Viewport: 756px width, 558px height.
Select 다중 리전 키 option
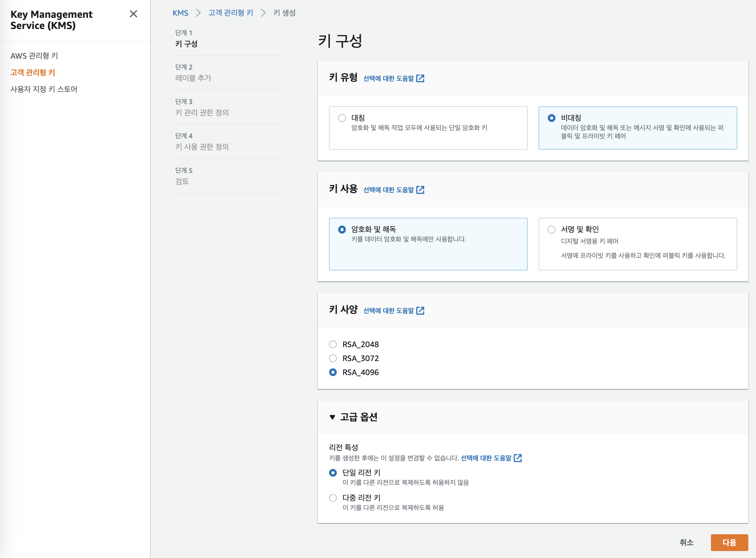pyautogui.click(x=333, y=498)
